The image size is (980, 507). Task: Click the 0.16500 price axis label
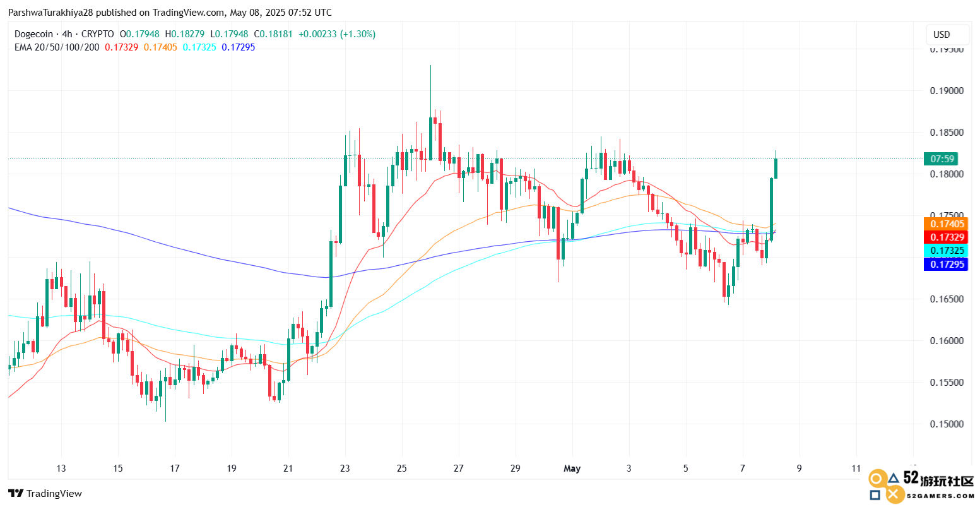(947, 299)
